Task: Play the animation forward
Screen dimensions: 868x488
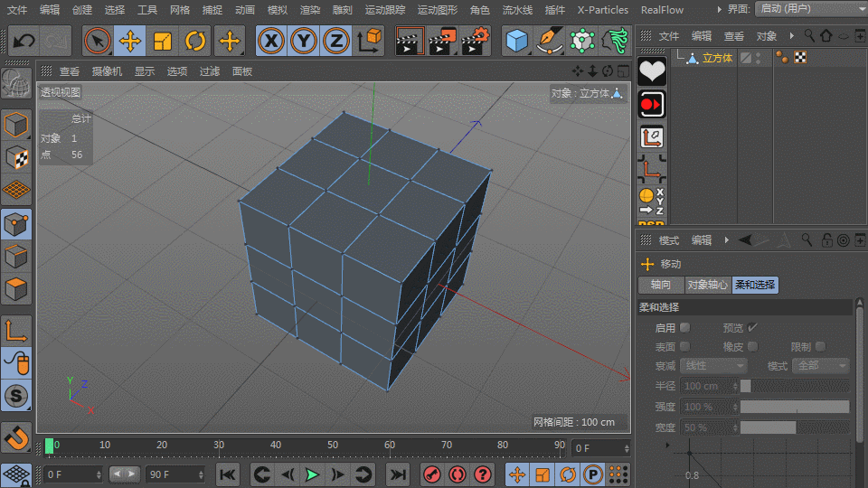Action: (312, 474)
